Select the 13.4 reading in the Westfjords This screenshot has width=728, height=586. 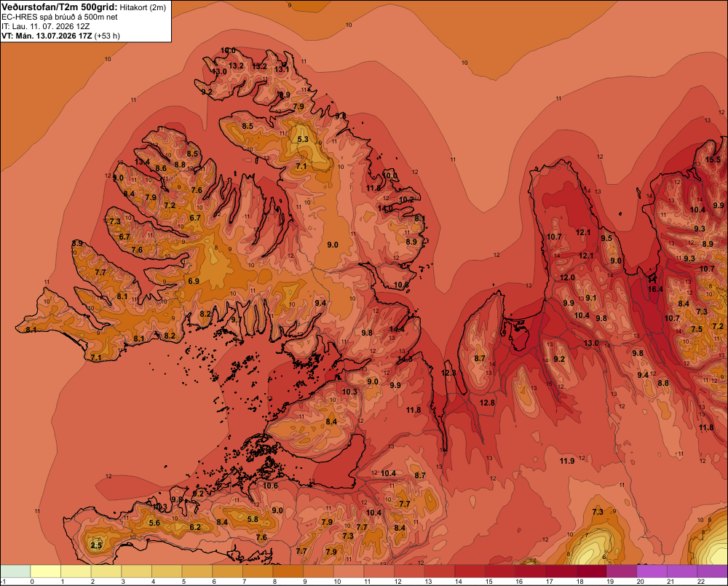click(142, 162)
